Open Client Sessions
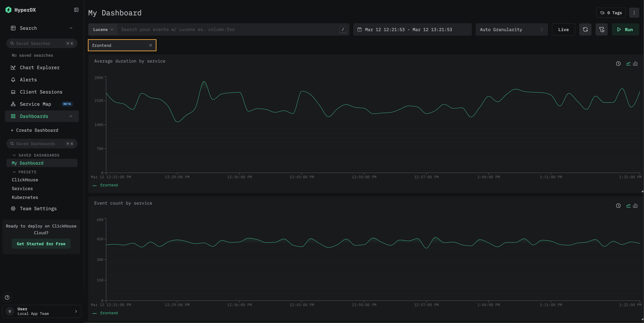Screen dimensions: 644x323 (41, 92)
